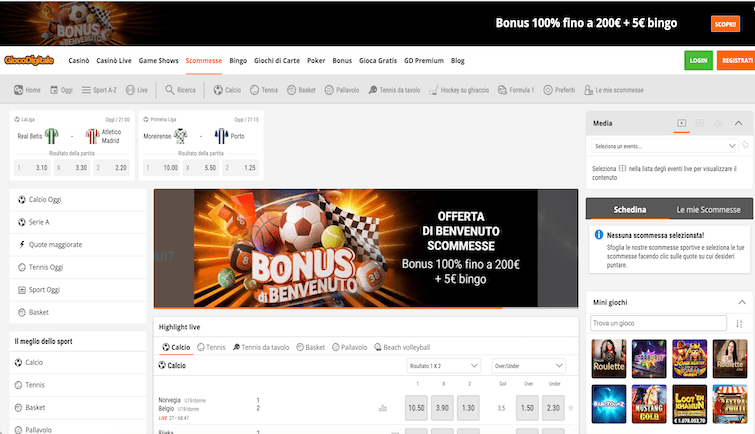Select Calcio in sports toolbar

[x=227, y=90]
